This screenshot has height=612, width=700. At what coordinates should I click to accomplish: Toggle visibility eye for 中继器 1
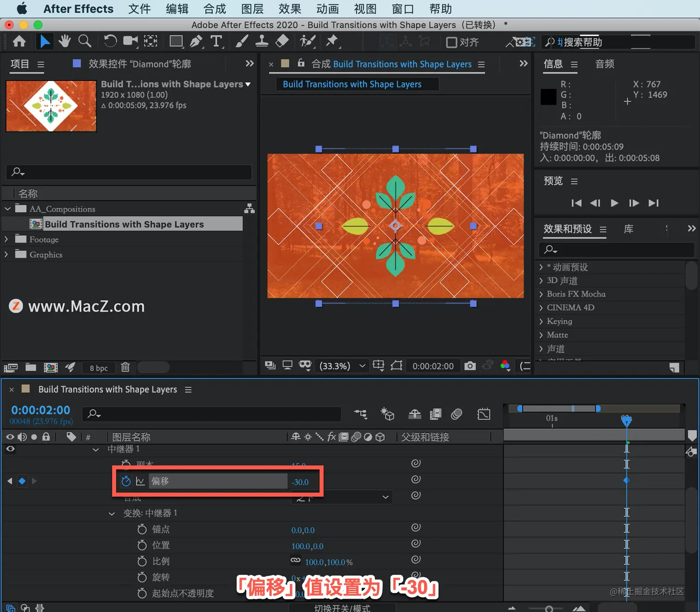pos(10,449)
